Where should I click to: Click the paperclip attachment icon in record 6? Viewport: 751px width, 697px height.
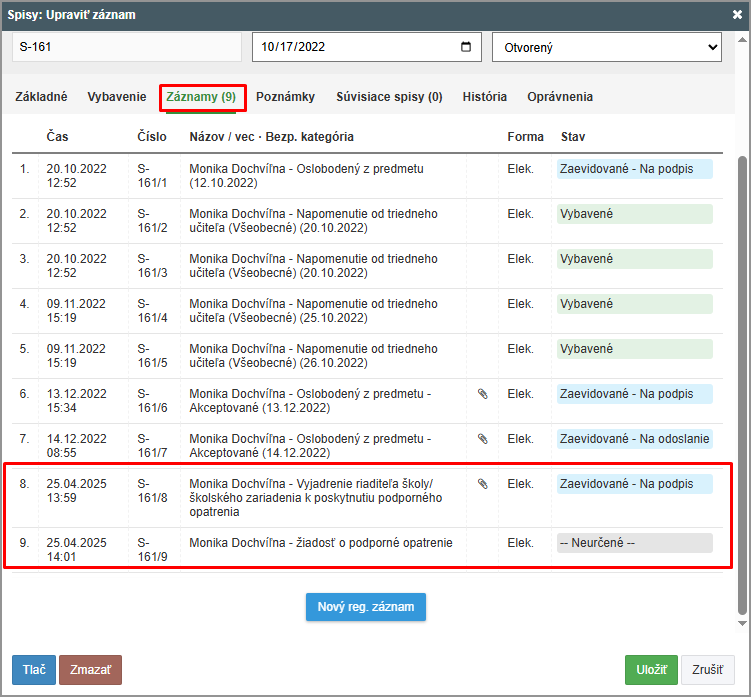click(x=483, y=395)
